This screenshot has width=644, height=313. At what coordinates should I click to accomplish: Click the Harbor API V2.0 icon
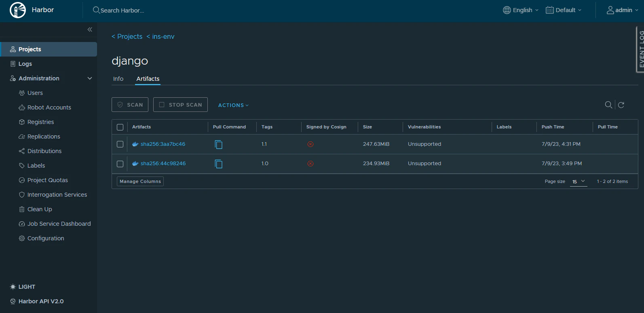click(x=13, y=301)
